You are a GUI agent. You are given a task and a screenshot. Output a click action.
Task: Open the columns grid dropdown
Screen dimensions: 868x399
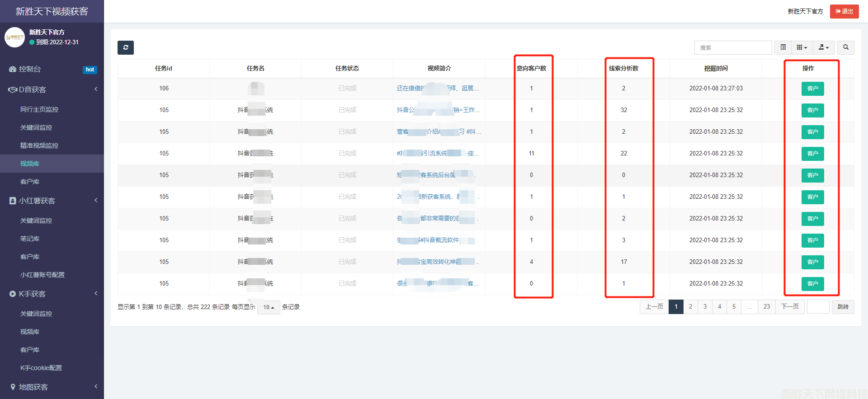pos(802,47)
